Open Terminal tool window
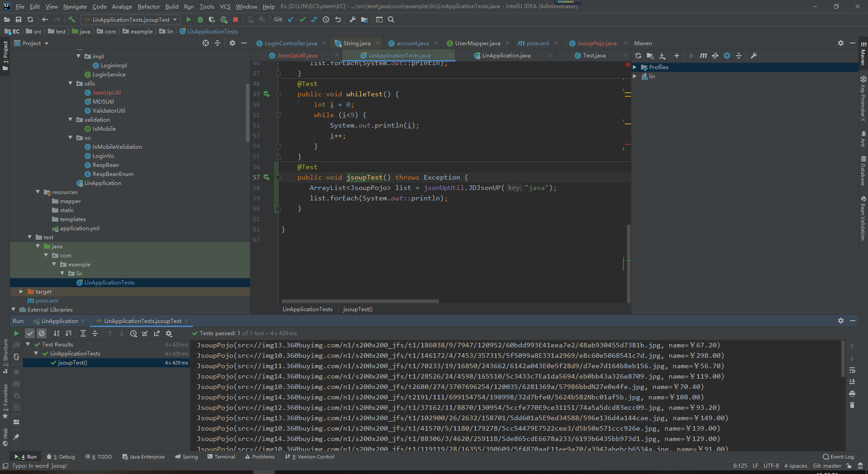This screenshot has width=868, height=474. pyautogui.click(x=221, y=457)
